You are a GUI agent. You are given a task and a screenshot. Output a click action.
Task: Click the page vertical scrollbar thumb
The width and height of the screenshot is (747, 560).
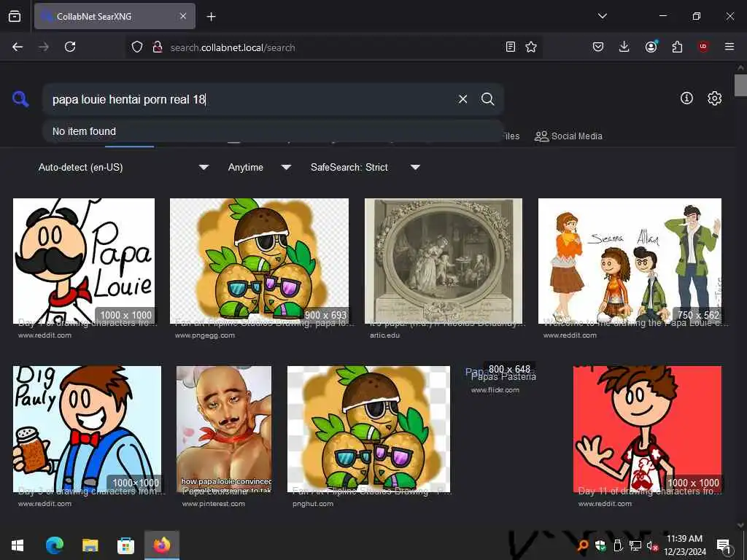(x=740, y=85)
